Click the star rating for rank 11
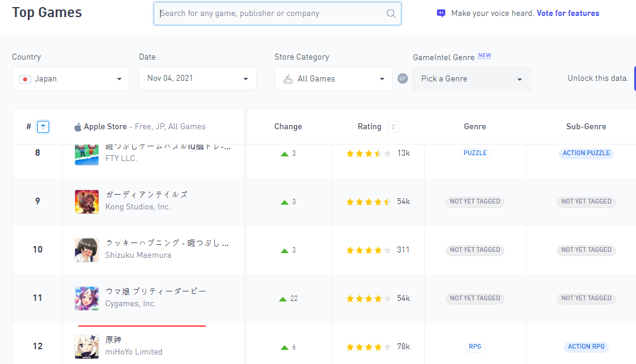Viewport: 636px width, 364px height. tap(368, 299)
